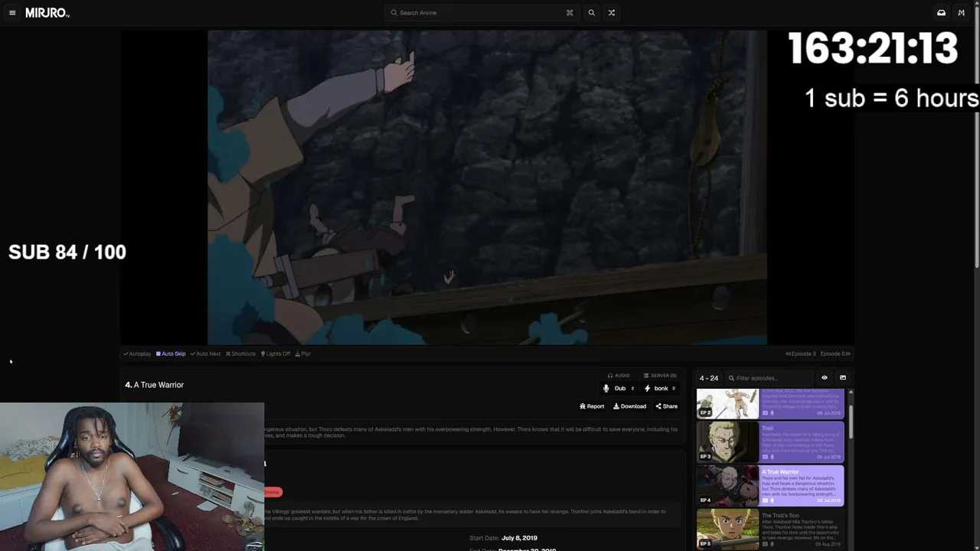
Task: Play the episode titled Troll
Action: [770, 442]
